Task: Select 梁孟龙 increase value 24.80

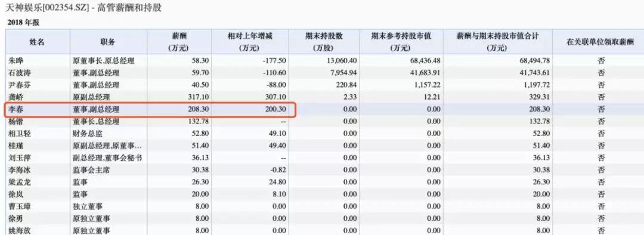Action: tap(277, 182)
